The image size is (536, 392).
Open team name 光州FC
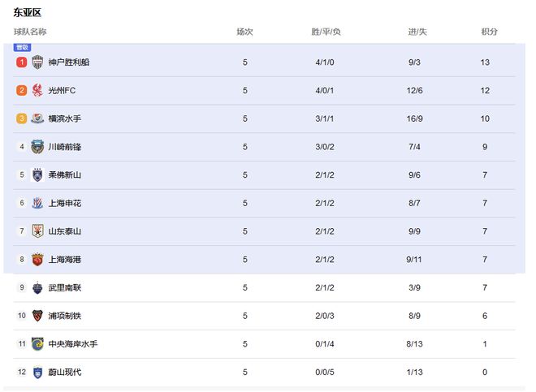click(62, 90)
